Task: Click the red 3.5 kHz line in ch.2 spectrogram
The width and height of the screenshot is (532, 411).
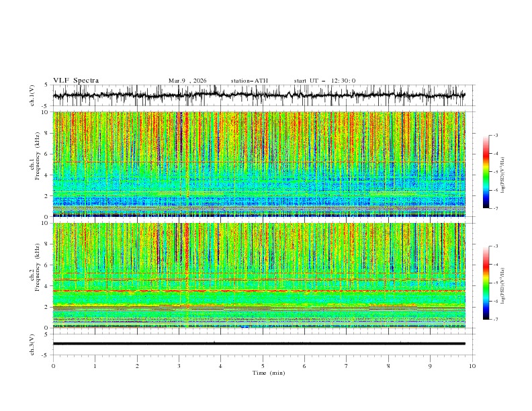Action: [x=259, y=291]
